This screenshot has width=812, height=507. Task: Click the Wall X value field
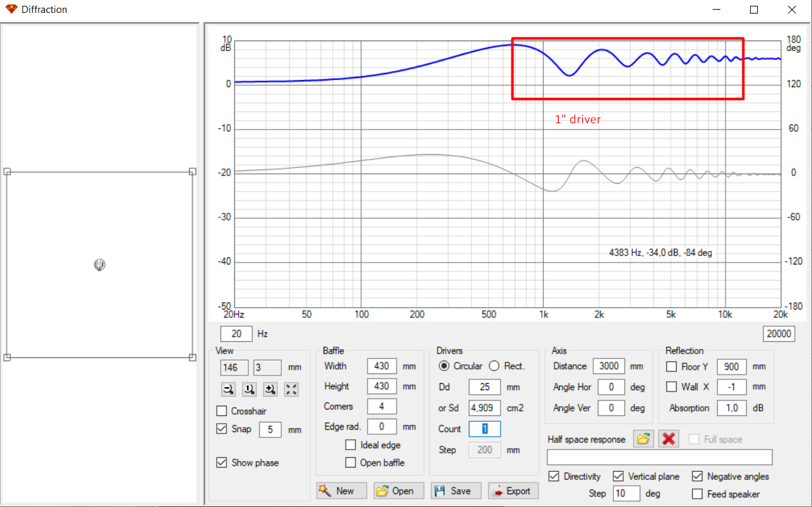pos(731,387)
